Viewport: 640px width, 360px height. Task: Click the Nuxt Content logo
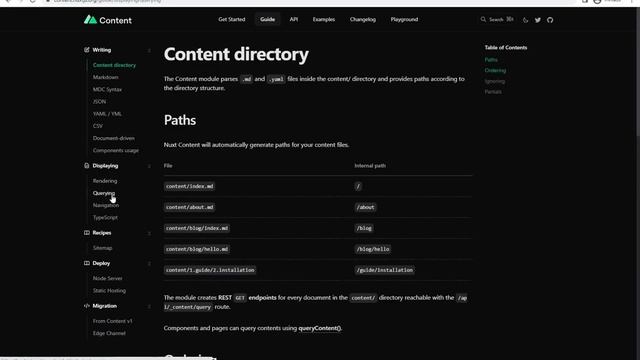point(108,20)
